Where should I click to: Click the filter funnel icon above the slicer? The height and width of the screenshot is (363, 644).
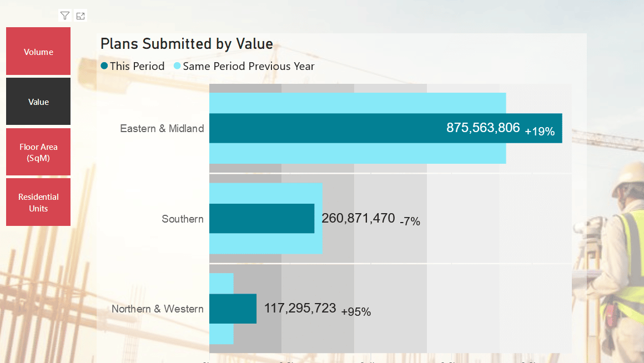tap(65, 16)
